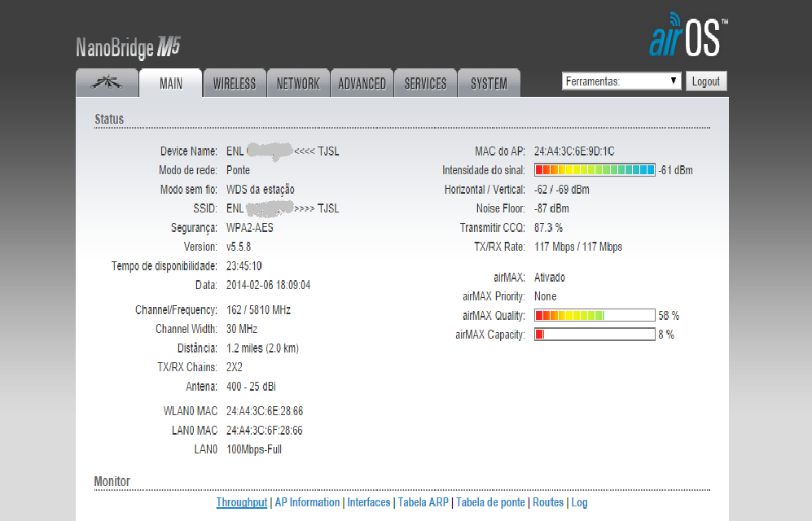This screenshot has width=812, height=521.
Task: Select TX/RX Rate 117 Mbps / 117 Mbps
Action: click(578, 247)
